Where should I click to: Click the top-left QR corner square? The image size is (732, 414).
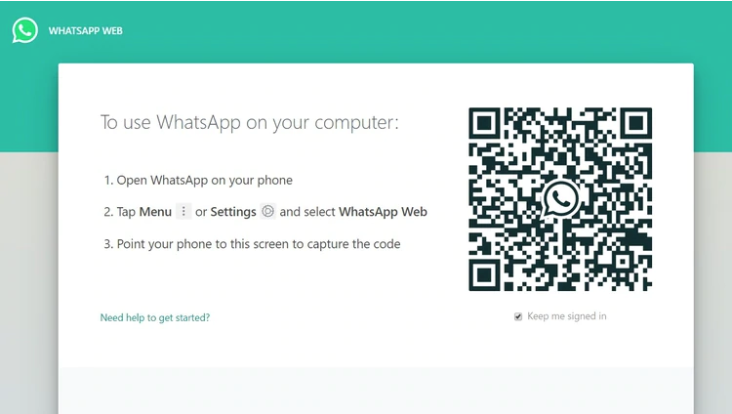pyautogui.click(x=485, y=123)
